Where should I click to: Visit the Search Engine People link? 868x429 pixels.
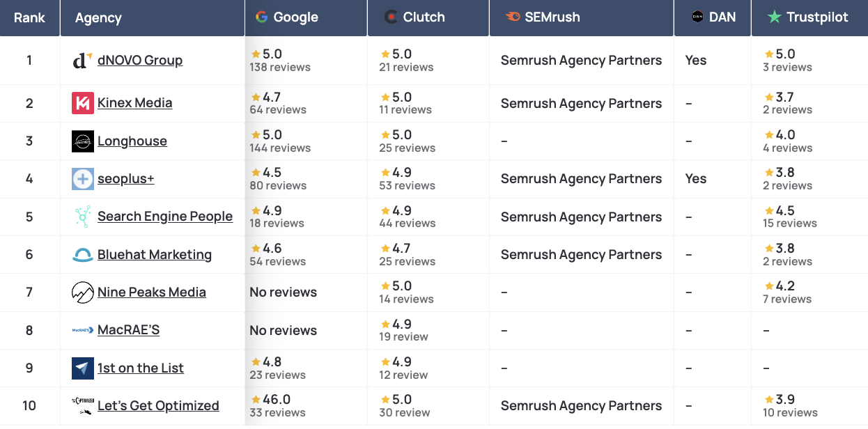(165, 217)
